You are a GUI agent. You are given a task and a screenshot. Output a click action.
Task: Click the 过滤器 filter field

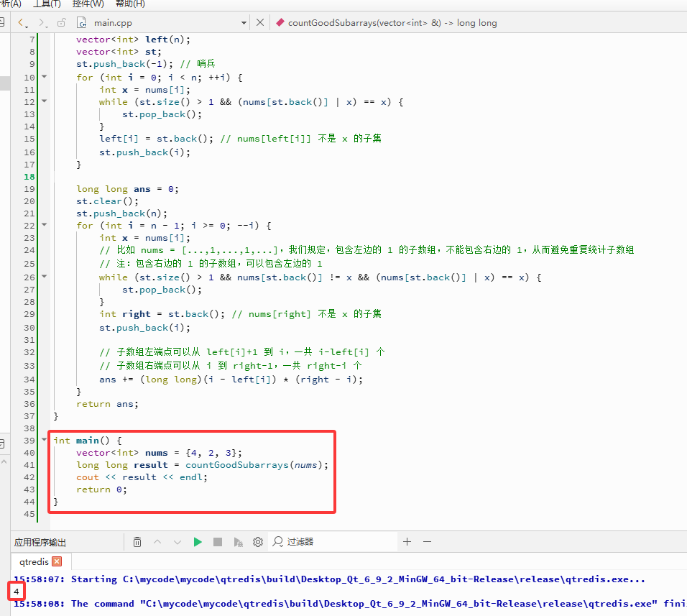334,542
